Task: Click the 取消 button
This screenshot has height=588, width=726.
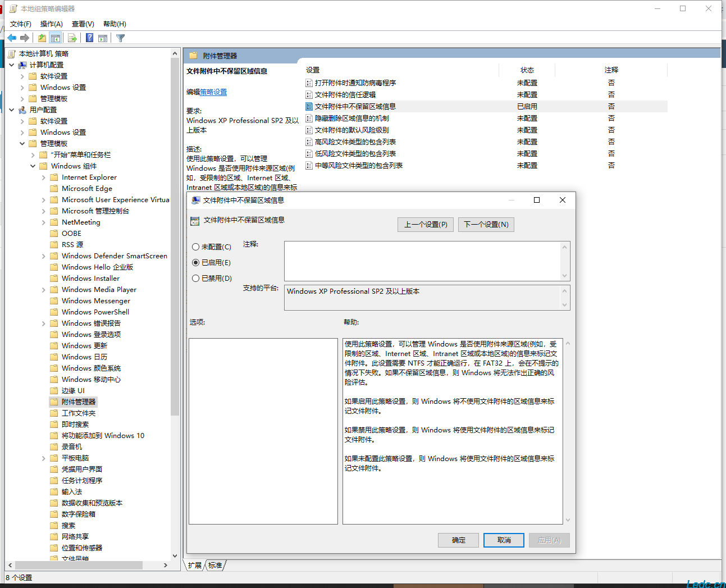Action: [x=504, y=540]
